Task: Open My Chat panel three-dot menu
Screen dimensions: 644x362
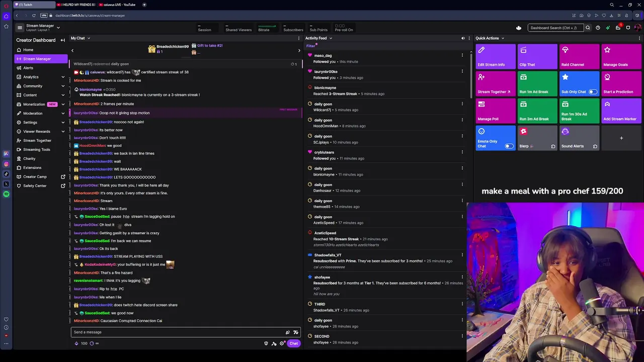Action: (298, 38)
